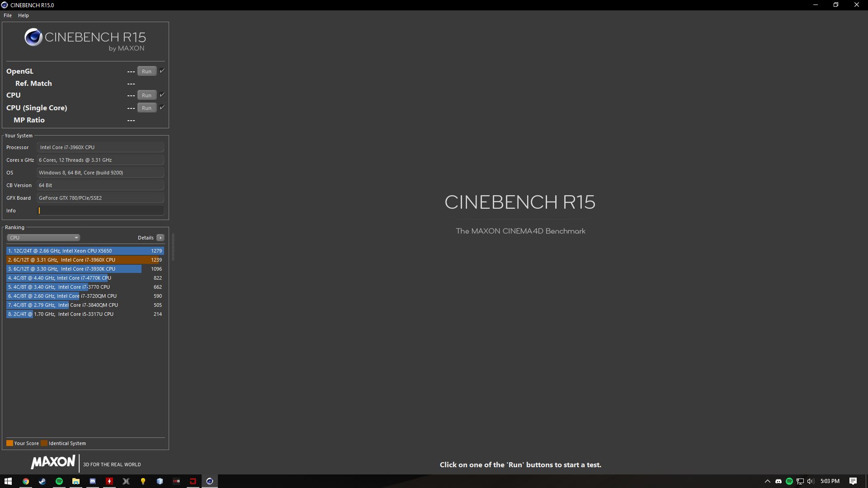Open the Ranking CPU dropdown
Image resolution: width=868 pixels, height=488 pixels.
[43, 238]
